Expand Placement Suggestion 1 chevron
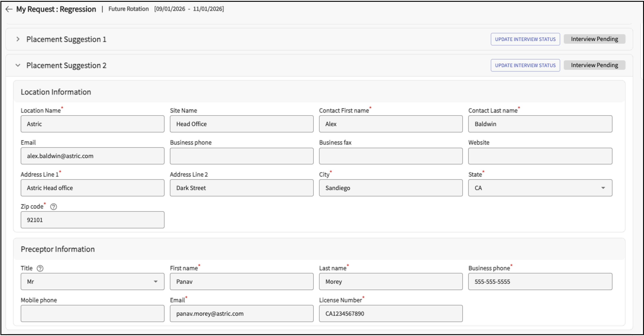 [x=18, y=39]
